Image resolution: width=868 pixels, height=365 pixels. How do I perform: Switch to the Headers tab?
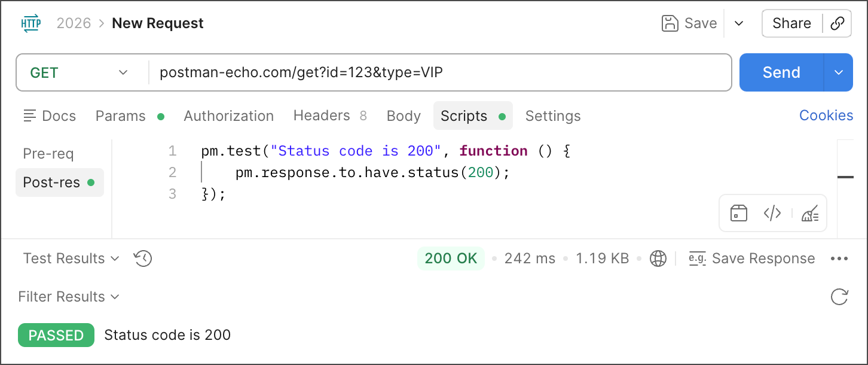click(322, 115)
